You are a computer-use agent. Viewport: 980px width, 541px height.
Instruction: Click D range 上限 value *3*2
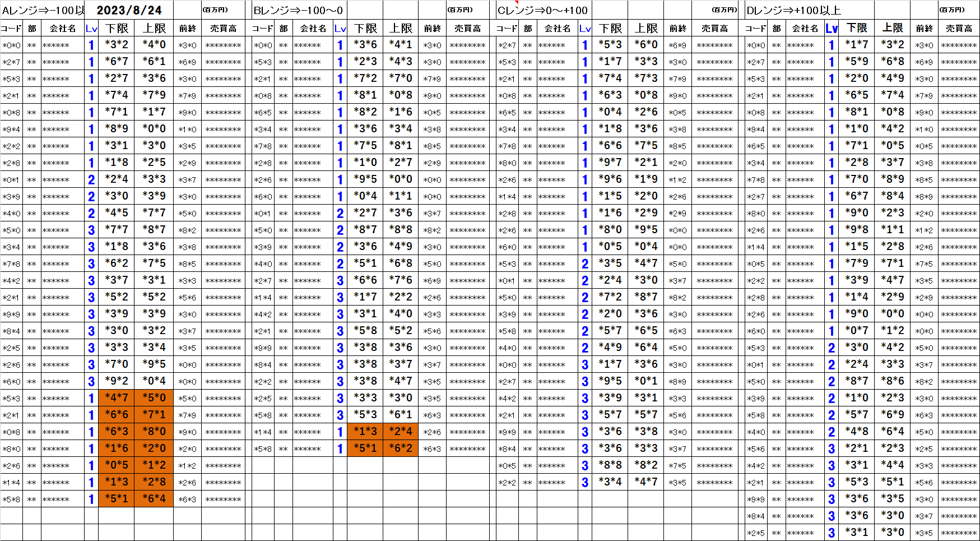(x=893, y=45)
